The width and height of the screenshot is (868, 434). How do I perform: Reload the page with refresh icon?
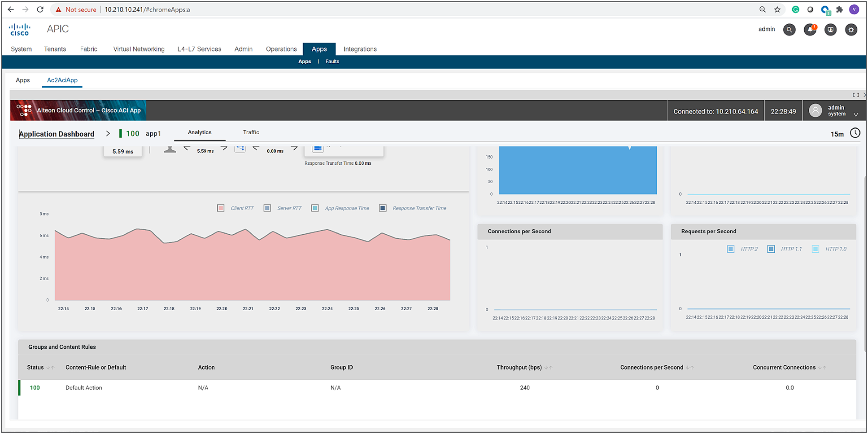tap(40, 9)
